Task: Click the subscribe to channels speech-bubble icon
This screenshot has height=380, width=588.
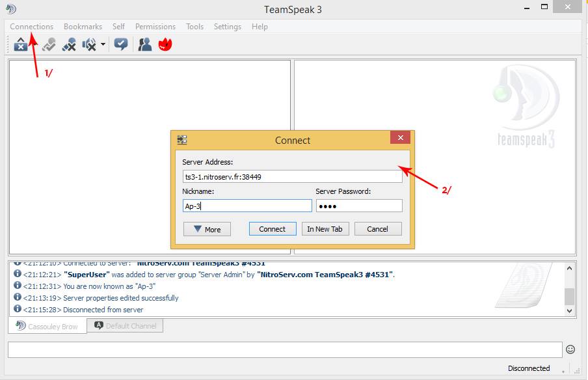Action: [x=120, y=44]
